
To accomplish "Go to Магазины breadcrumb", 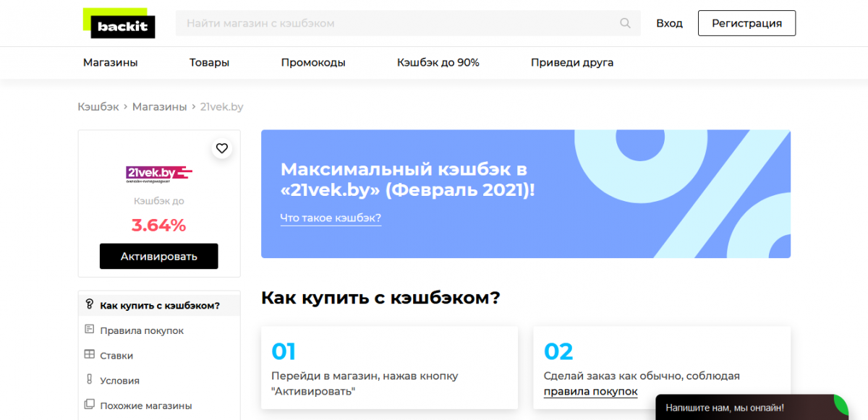I will (159, 106).
